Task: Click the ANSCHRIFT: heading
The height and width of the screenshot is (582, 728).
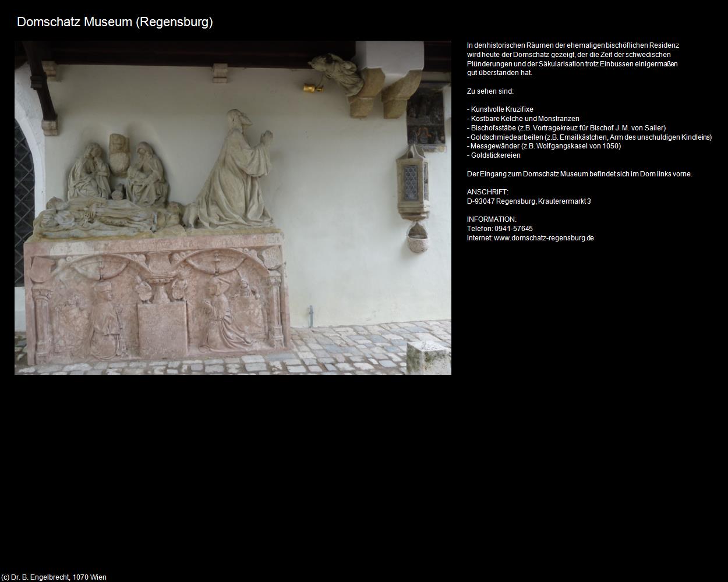Action: (x=487, y=192)
